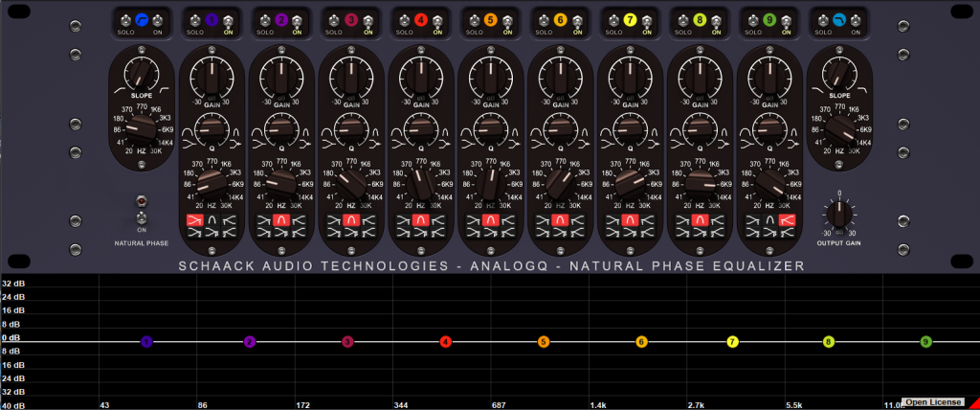
Task: Toggle SOLO switch for band 3
Action: (334, 20)
